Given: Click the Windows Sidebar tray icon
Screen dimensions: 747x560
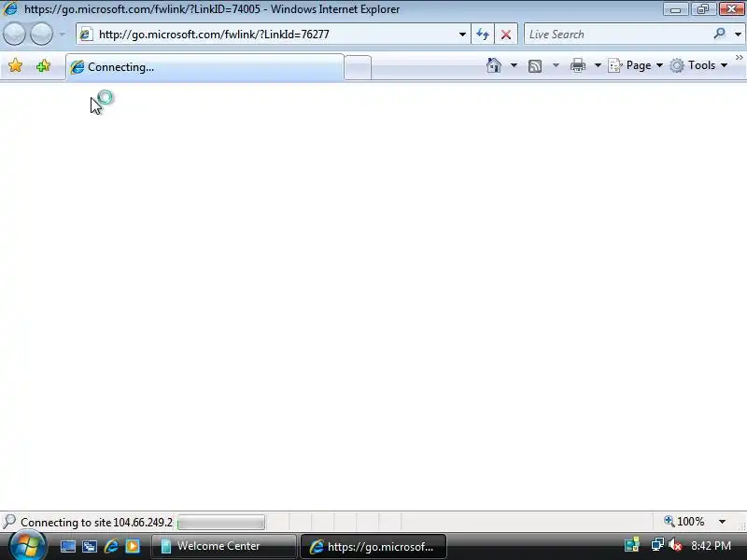Looking at the screenshot, I should click(x=632, y=545).
